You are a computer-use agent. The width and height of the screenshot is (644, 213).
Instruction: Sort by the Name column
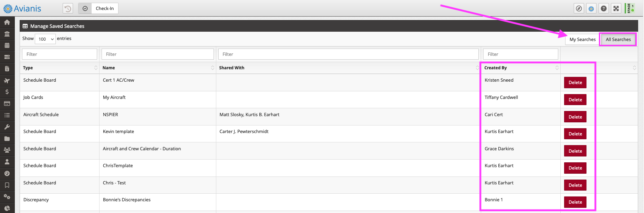pyautogui.click(x=158, y=68)
